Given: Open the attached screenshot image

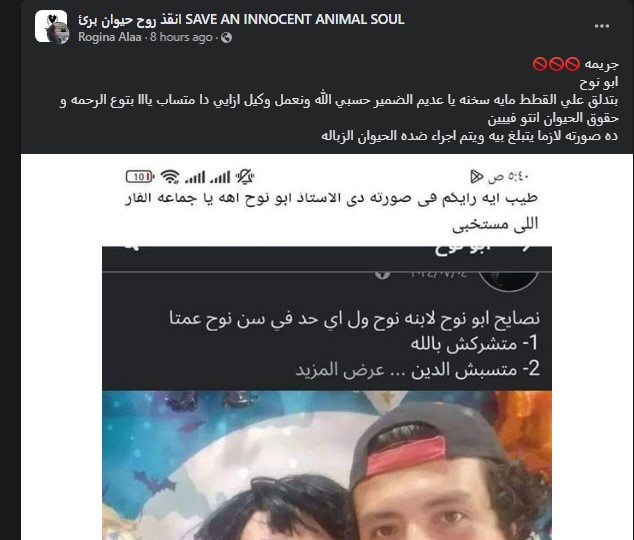Looking at the screenshot, I should 327,347.
